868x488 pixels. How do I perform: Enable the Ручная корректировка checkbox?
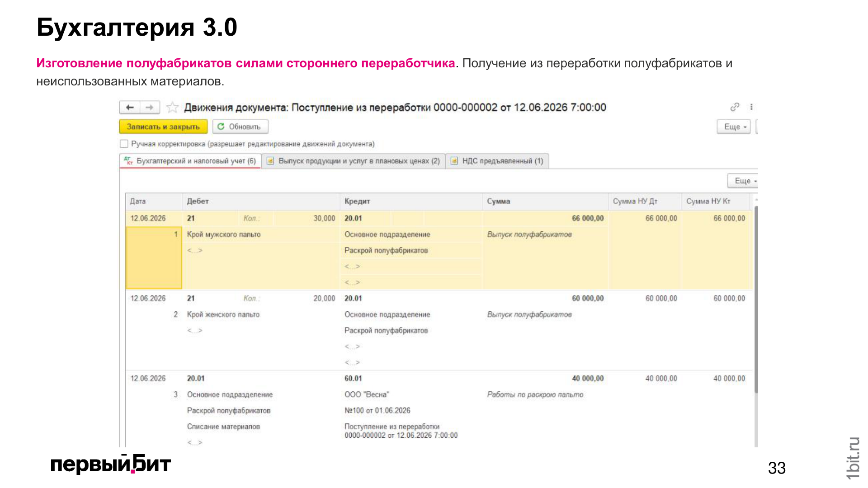click(124, 144)
